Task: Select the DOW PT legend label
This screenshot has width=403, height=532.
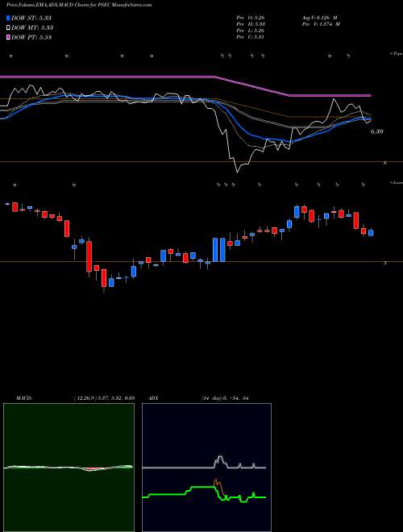Action: pos(31,37)
